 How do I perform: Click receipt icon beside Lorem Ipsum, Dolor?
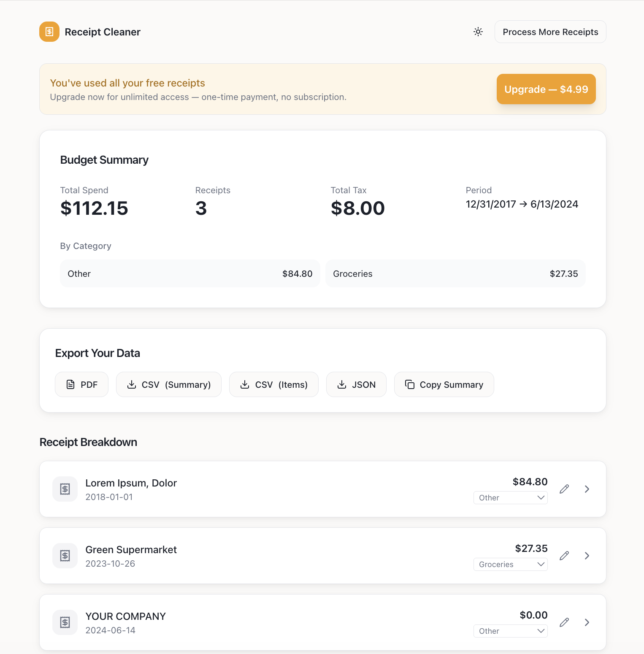pos(65,489)
